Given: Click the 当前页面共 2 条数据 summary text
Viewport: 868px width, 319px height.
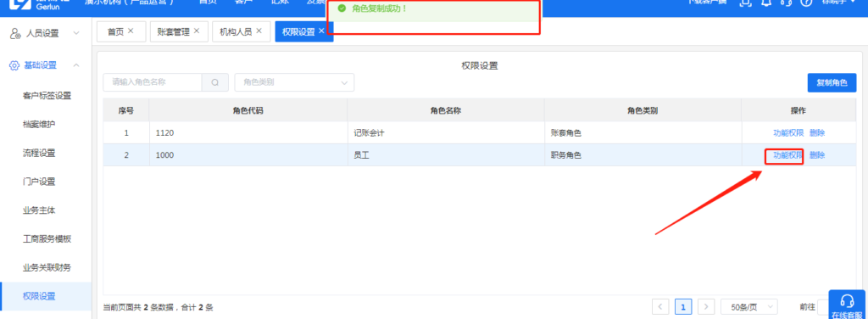Looking at the screenshot, I should coord(159,307).
